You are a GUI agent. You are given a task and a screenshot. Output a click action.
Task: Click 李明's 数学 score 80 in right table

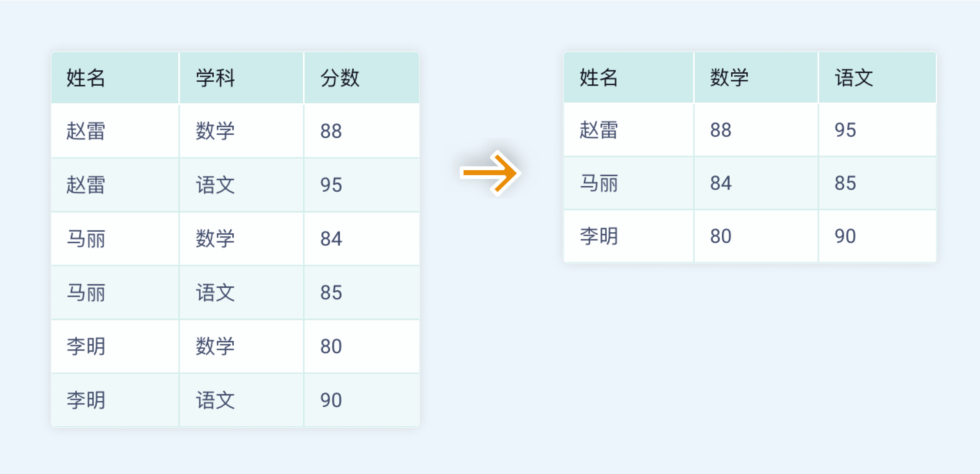pyautogui.click(x=721, y=236)
